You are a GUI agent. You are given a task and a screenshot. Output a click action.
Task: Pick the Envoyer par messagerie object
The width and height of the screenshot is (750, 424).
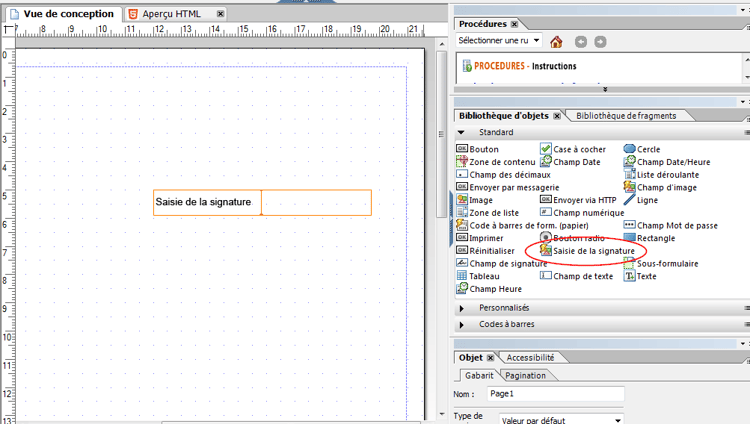click(x=508, y=187)
